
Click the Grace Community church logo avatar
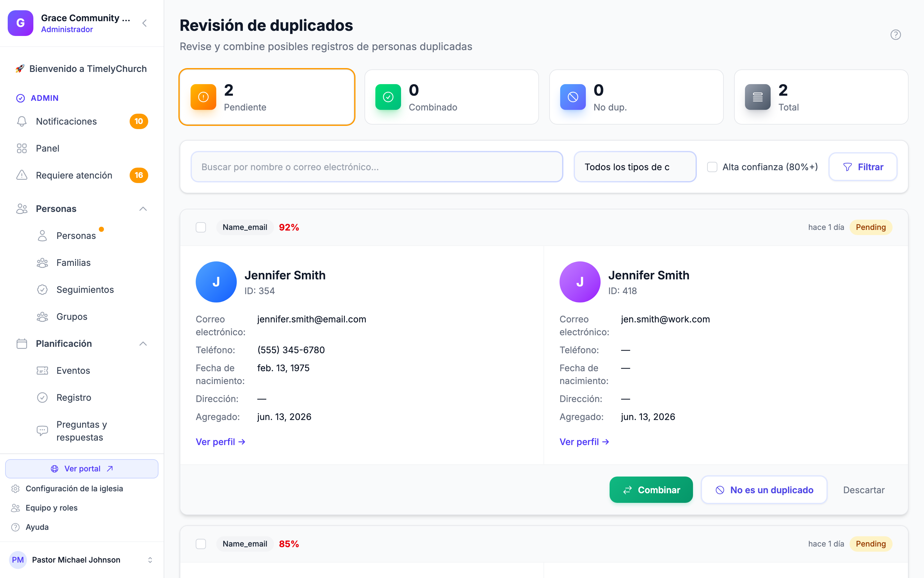point(21,23)
